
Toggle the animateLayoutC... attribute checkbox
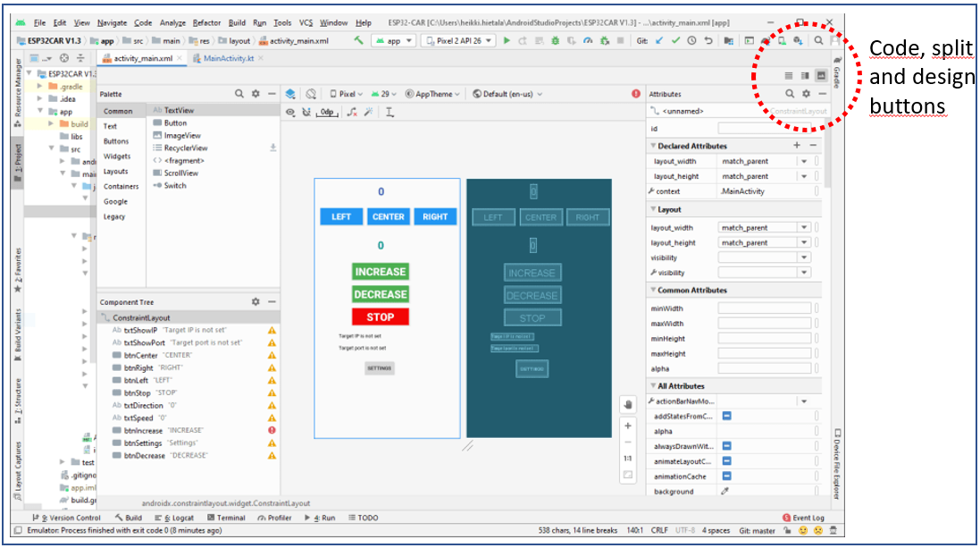point(727,461)
